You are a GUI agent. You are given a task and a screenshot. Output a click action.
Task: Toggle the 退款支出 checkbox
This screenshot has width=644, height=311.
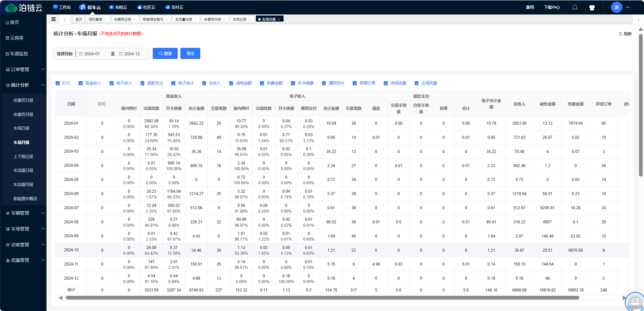(143, 83)
